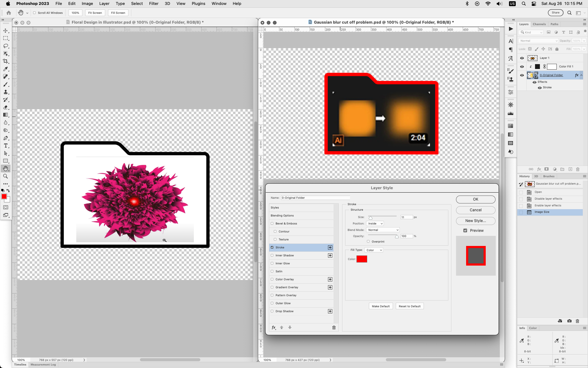Screen dimensions: 588x368
Task: Delete effect with Layer Style trash icon
Action: tap(334, 328)
